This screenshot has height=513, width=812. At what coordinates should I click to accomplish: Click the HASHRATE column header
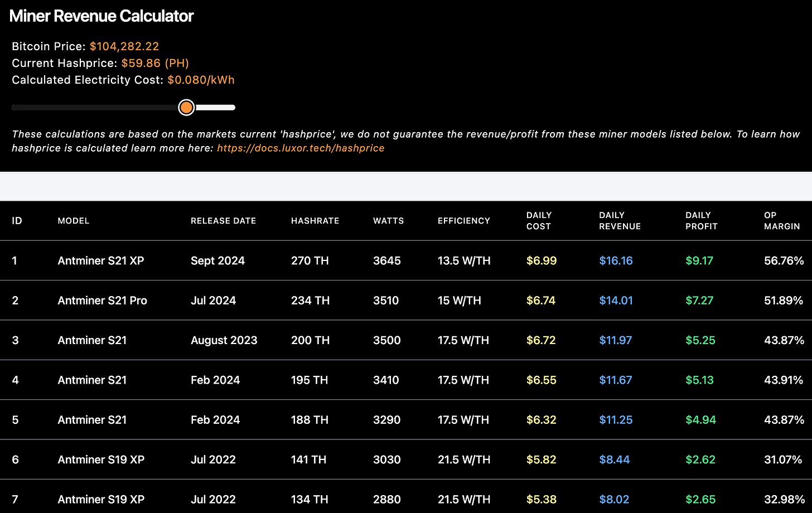tap(315, 221)
